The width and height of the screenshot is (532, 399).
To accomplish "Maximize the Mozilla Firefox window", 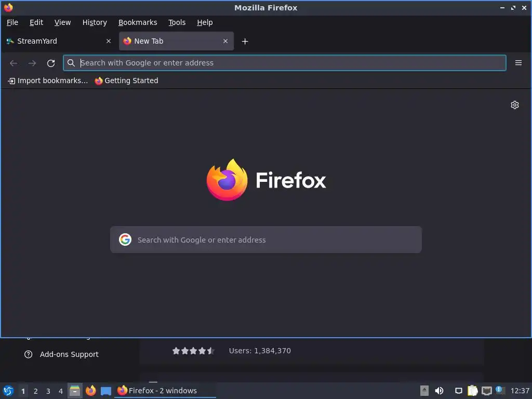I will (513, 7).
